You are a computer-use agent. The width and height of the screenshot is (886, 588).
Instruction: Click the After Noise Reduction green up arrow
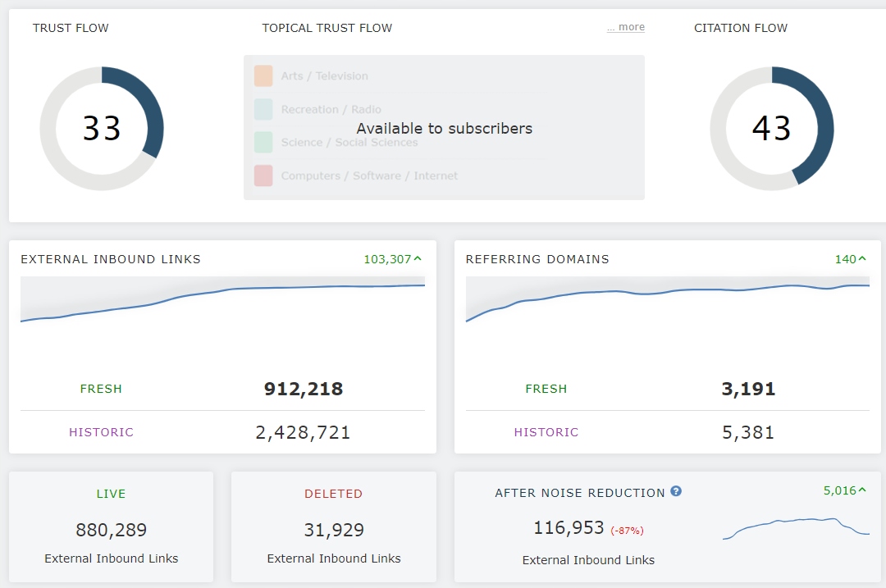[x=862, y=490]
